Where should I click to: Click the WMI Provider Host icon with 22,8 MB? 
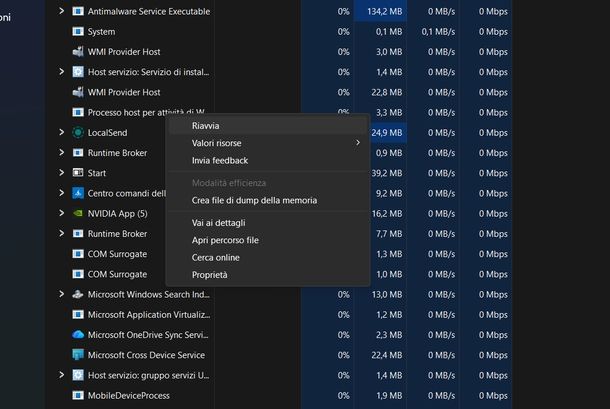coord(78,92)
